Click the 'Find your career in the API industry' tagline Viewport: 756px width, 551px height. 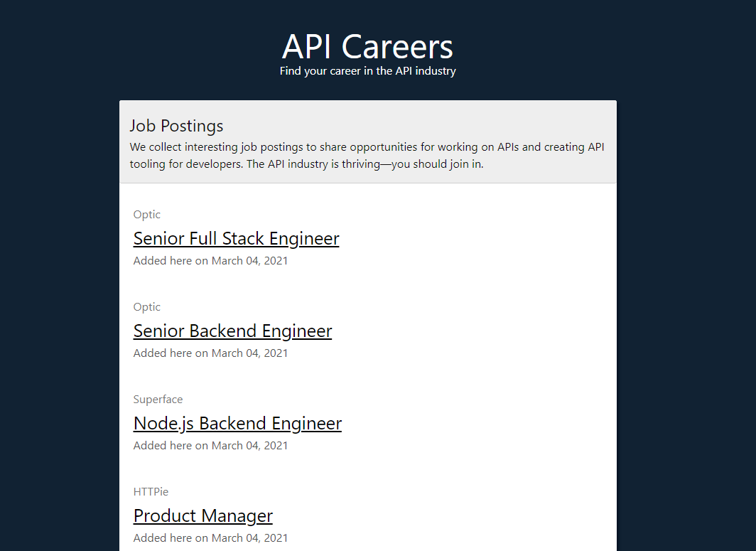coord(367,71)
